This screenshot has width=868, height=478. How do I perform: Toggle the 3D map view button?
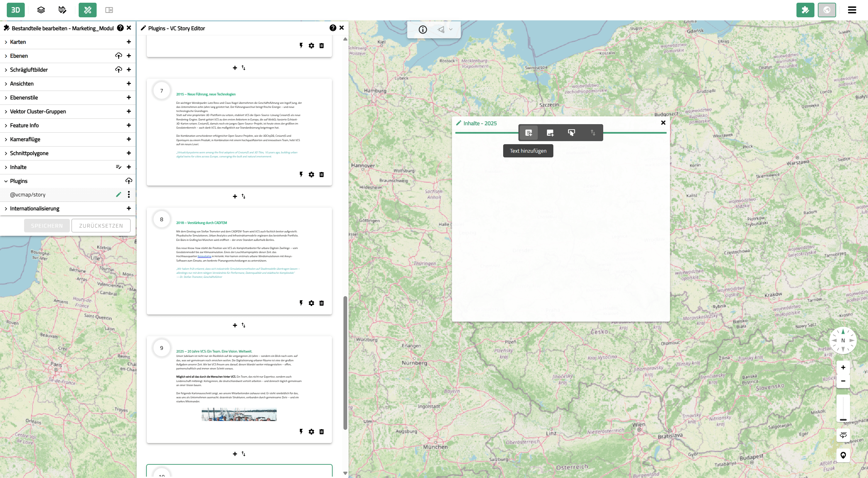(x=16, y=10)
